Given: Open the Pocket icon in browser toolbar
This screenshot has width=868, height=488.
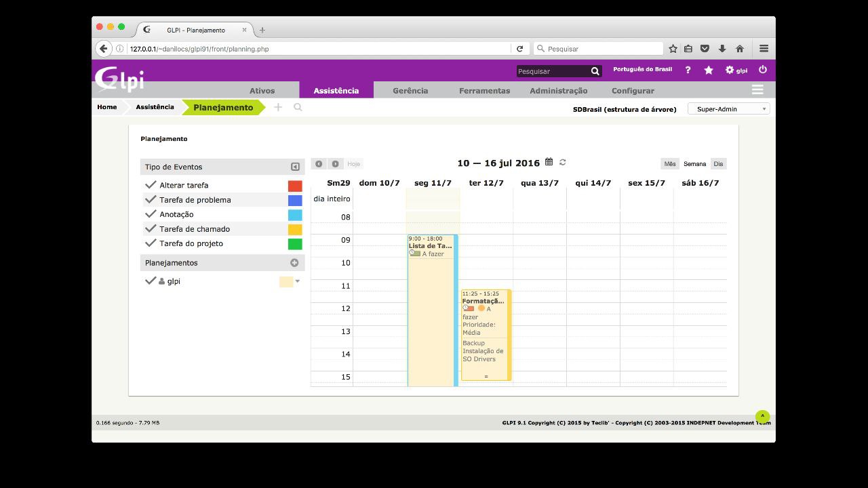Looking at the screenshot, I should (705, 49).
